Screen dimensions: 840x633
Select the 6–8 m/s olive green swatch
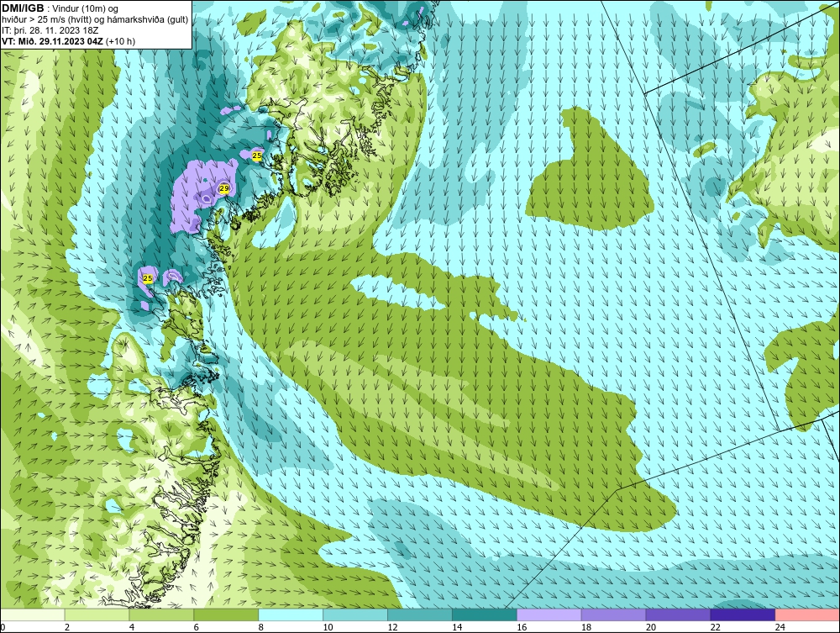pyautogui.click(x=226, y=615)
